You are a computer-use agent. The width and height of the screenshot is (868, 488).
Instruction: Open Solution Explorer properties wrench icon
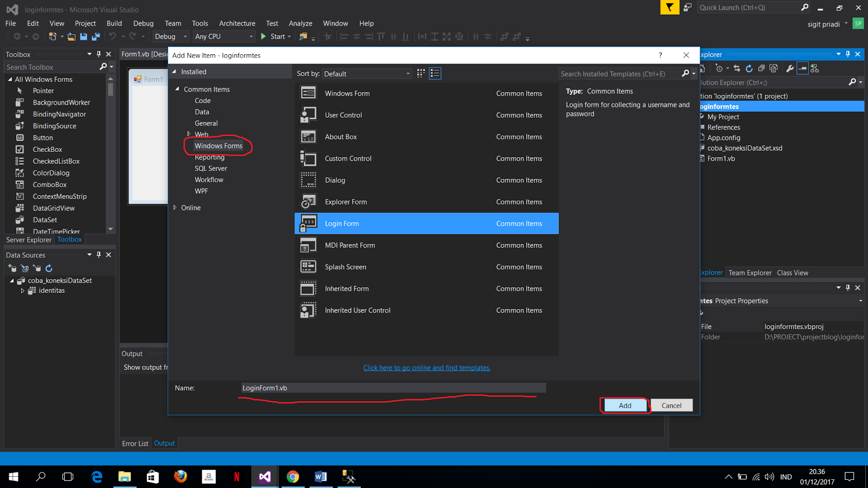pos(790,68)
